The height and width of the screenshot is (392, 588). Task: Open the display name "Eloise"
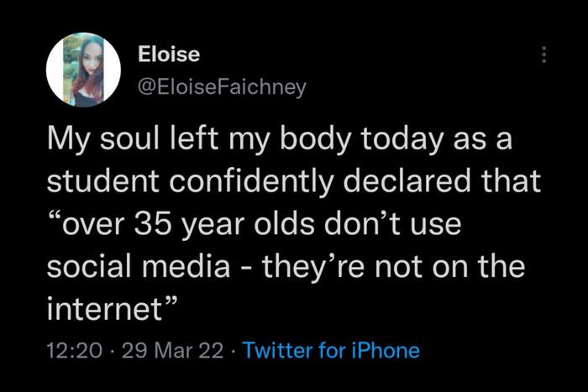coord(169,54)
